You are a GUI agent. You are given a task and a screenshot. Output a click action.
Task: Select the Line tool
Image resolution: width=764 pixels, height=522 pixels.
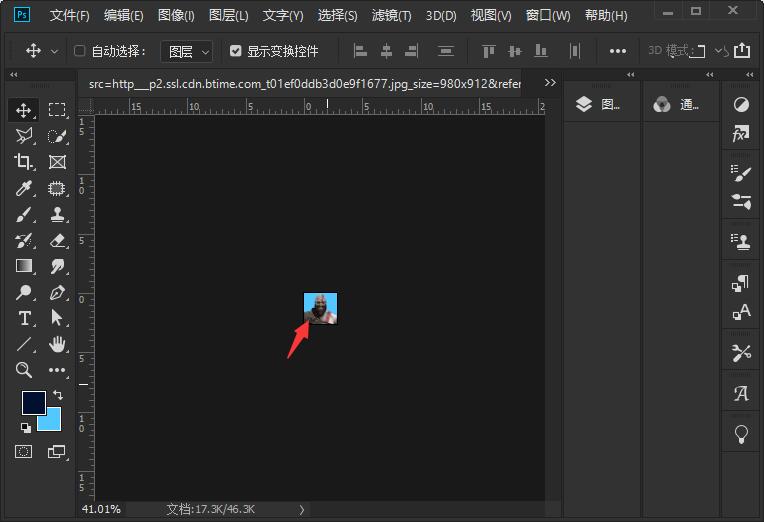pos(23,344)
